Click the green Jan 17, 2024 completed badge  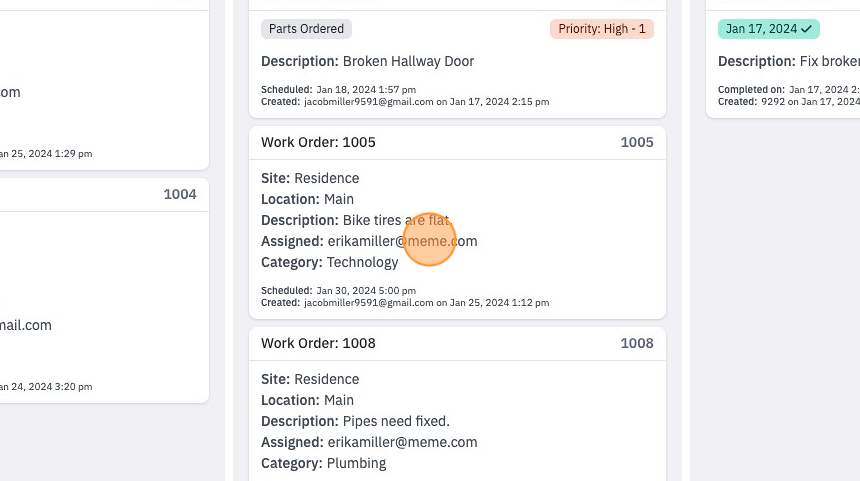[768, 29]
